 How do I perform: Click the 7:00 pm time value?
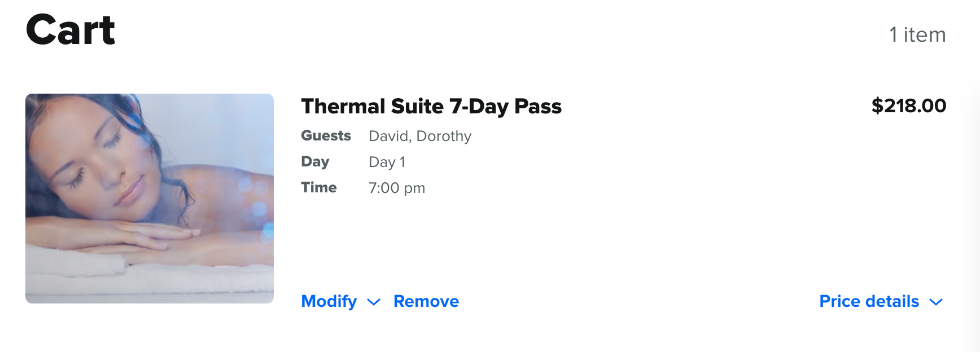tap(397, 188)
